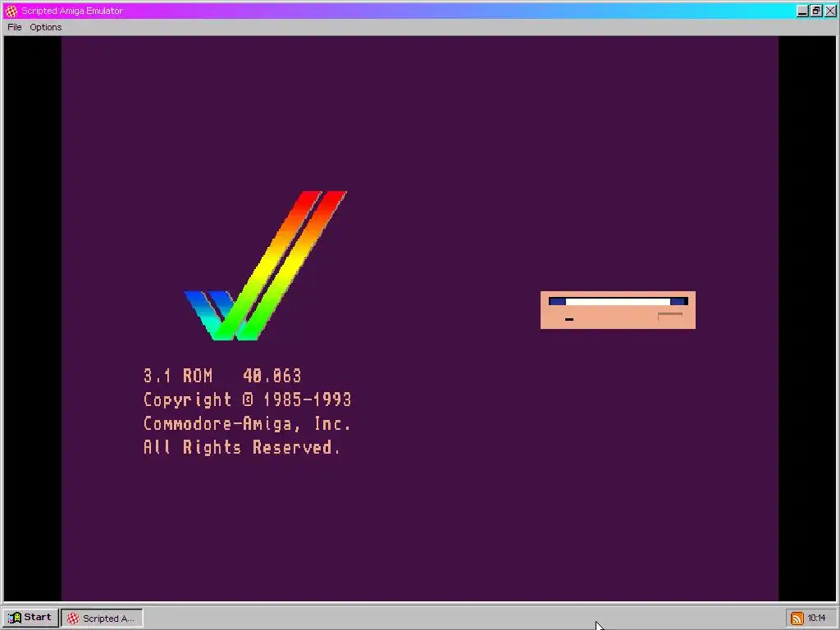Click the 'All Rights Reserved.' text

tap(242, 447)
